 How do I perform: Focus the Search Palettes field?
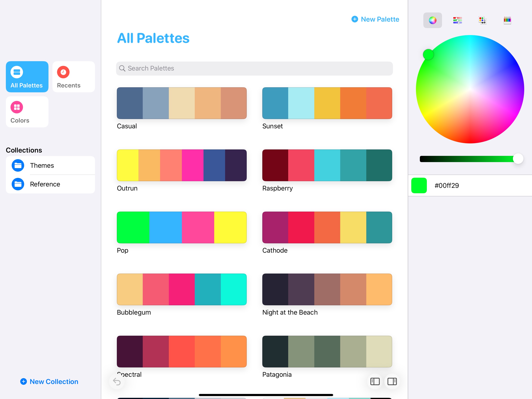coord(254,68)
